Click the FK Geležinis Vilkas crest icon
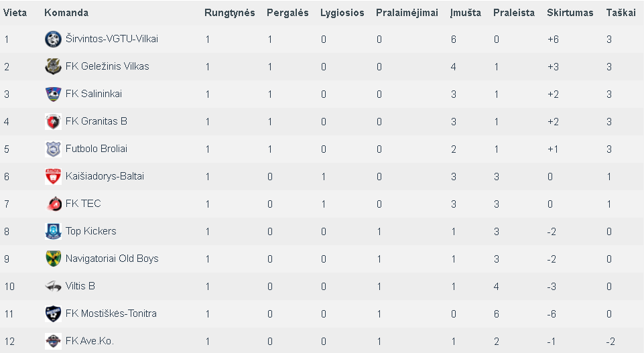644x353 pixels. pyautogui.click(x=53, y=66)
